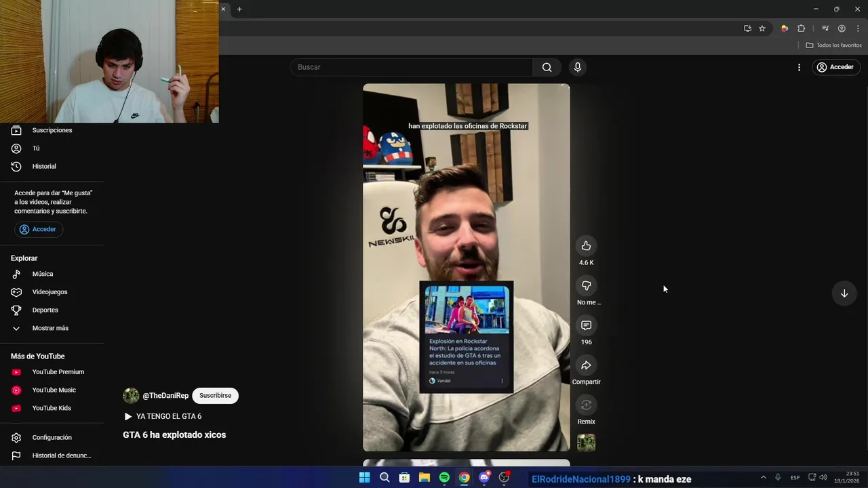Viewport: 868px width, 488px height.
Task: Show hidden system tray icons
Action: click(x=763, y=478)
